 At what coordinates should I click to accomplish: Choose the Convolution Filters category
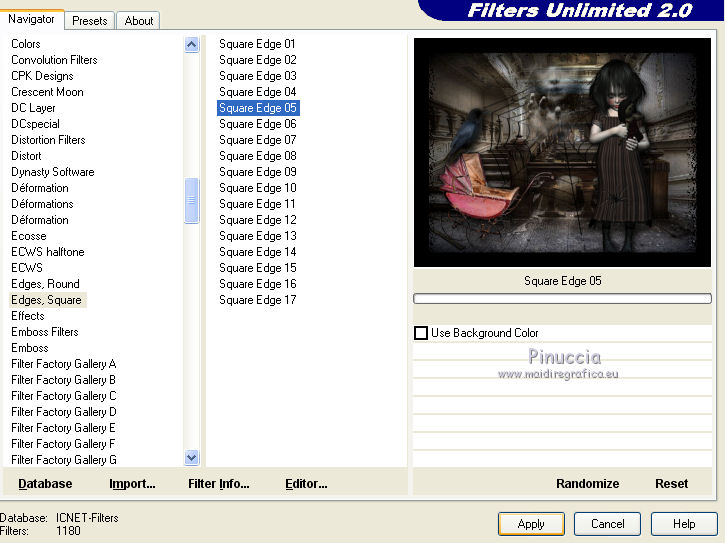coord(54,60)
